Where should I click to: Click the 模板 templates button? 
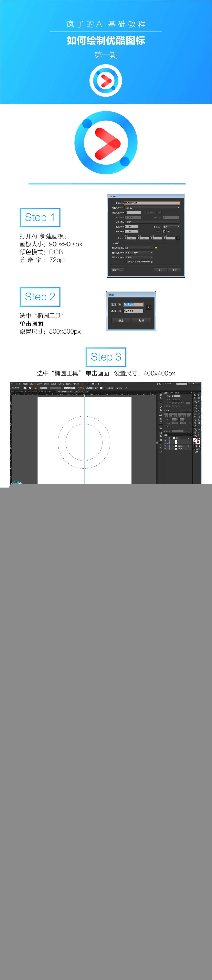click(118, 270)
